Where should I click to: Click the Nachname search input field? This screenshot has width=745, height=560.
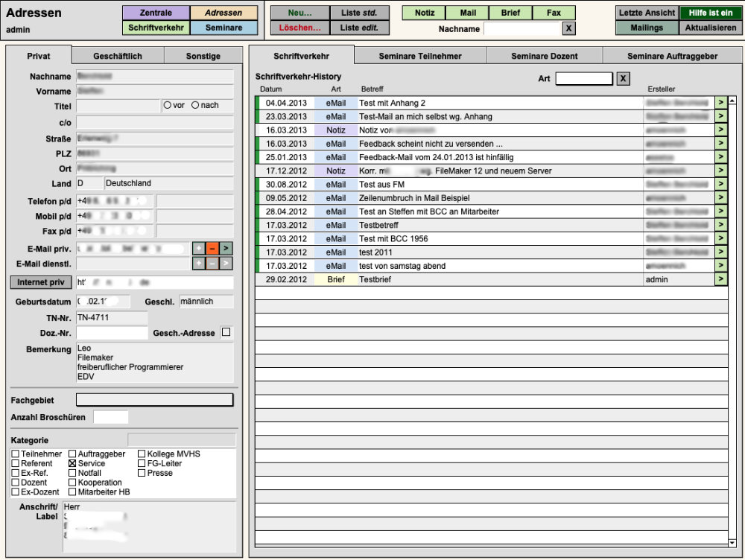[x=521, y=29]
